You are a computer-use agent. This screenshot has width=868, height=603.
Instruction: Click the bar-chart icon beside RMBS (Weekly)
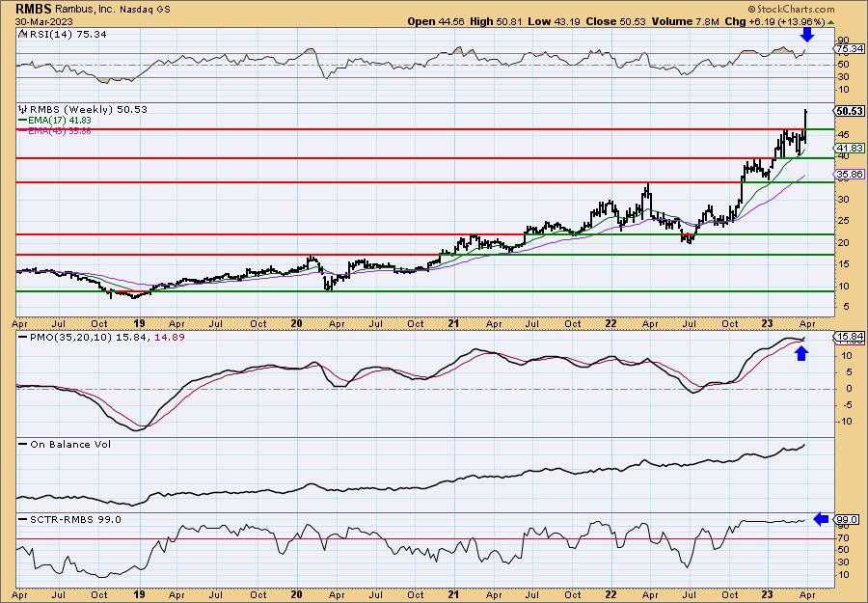tap(22, 109)
